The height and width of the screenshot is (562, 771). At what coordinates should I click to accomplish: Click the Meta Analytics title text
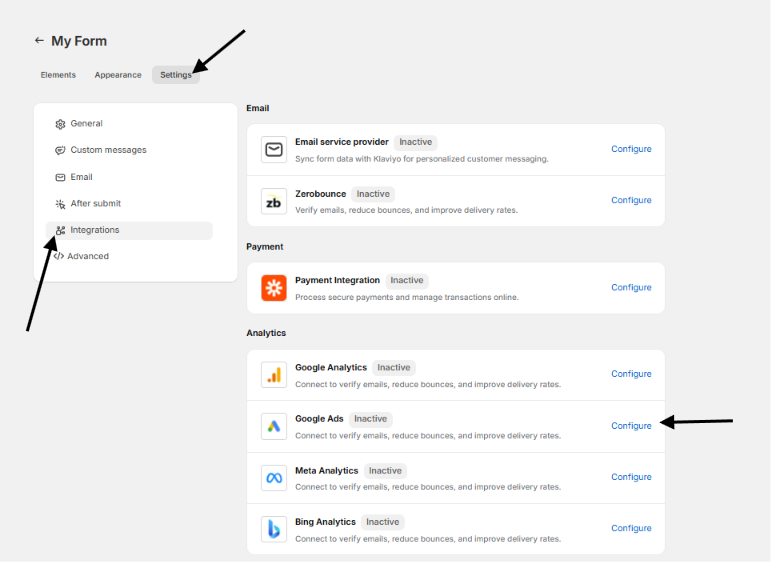click(326, 471)
